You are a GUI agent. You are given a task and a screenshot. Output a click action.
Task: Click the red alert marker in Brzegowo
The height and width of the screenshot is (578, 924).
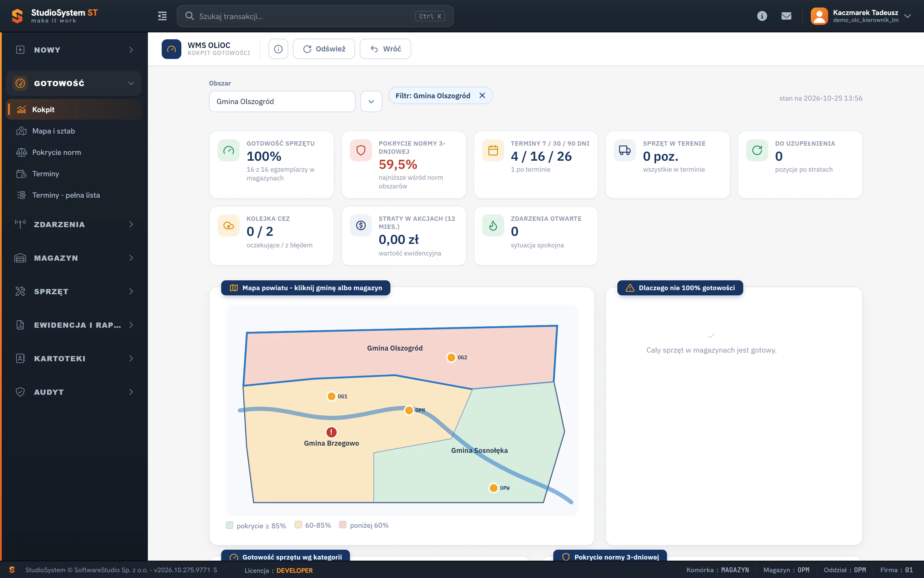pyautogui.click(x=331, y=432)
